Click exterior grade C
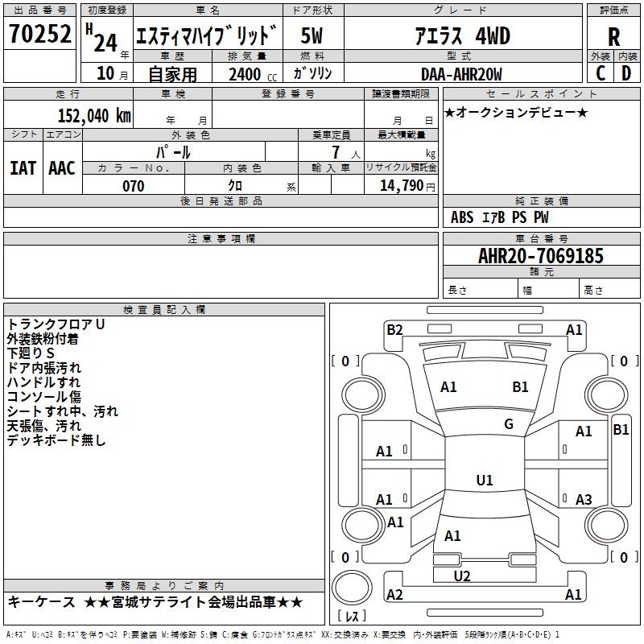 (x=600, y=73)
